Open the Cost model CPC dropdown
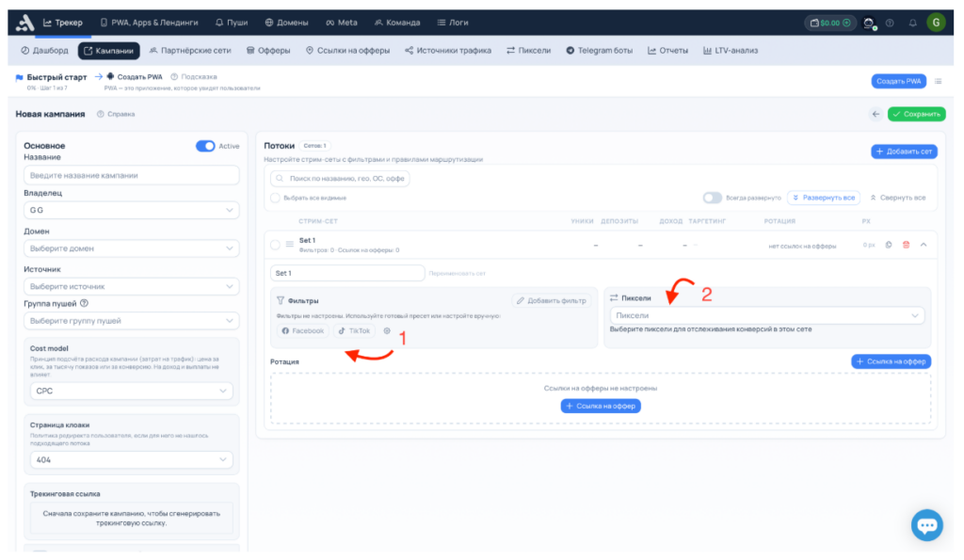This screenshot has height=560, width=964. tap(132, 391)
